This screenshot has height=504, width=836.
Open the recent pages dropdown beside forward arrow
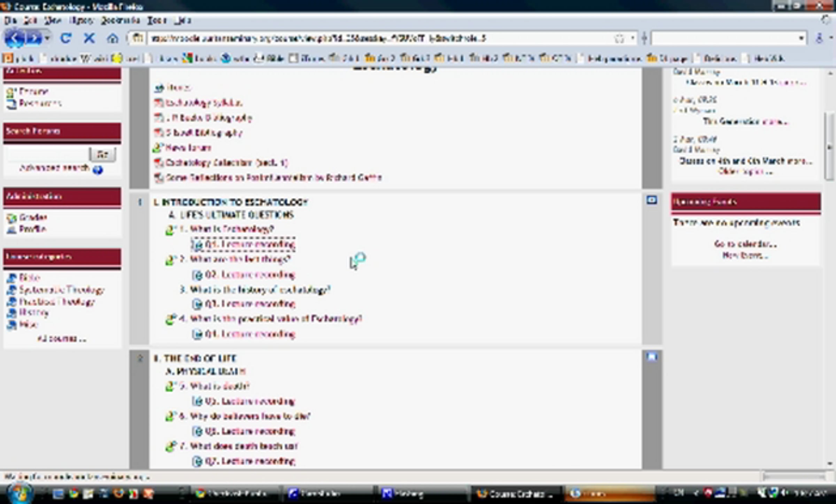(47, 38)
